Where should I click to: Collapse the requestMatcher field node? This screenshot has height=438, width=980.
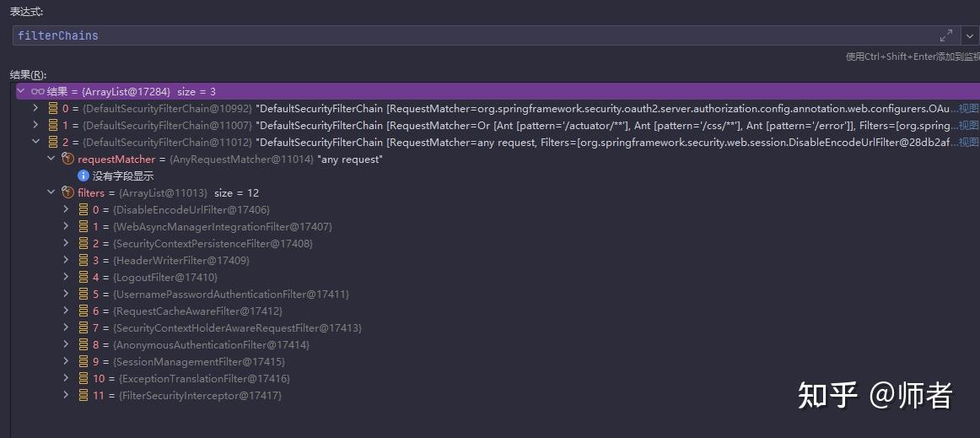tap(51, 159)
